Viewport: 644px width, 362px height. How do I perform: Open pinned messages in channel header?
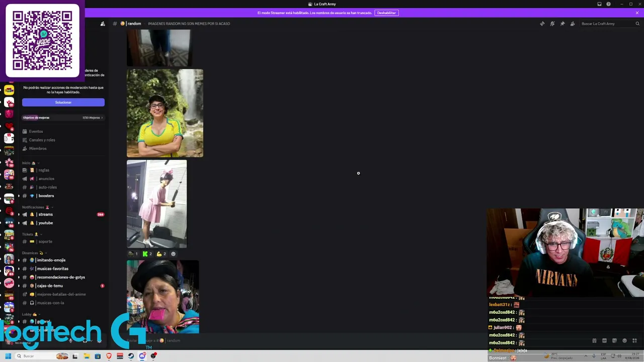click(562, 24)
